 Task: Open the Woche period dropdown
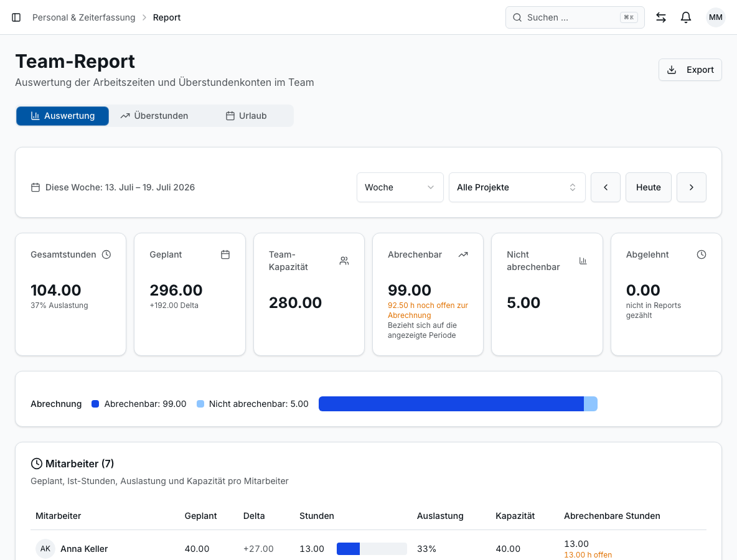pos(400,187)
